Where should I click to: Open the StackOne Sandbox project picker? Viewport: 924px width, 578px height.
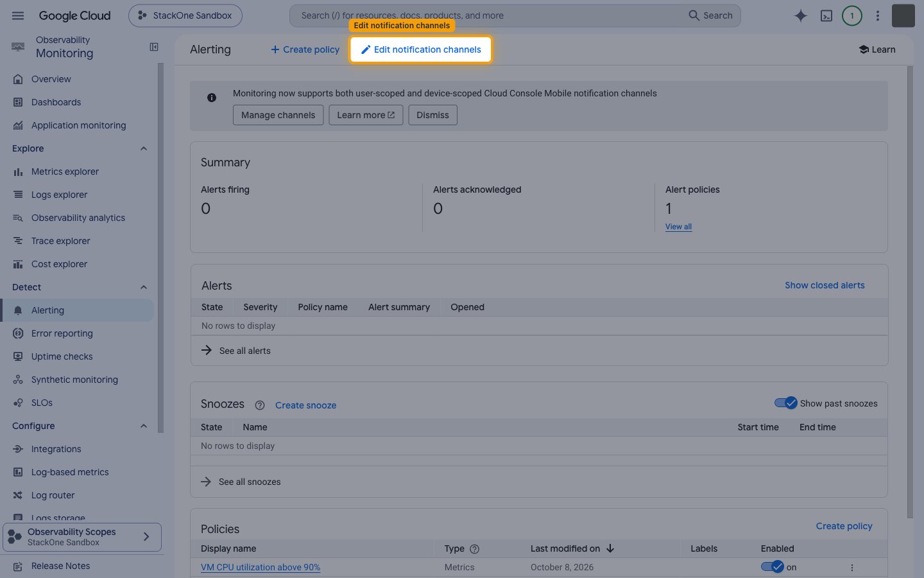(x=185, y=15)
